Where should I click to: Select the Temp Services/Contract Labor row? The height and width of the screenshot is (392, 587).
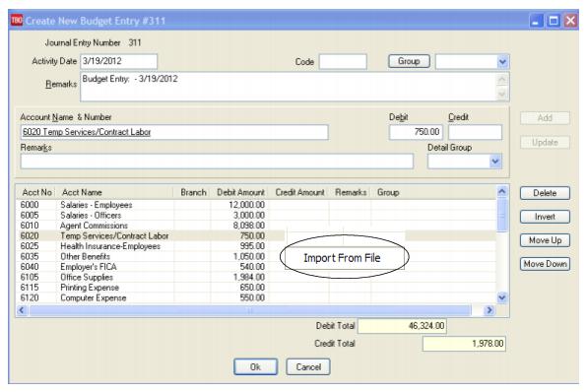(x=256, y=235)
